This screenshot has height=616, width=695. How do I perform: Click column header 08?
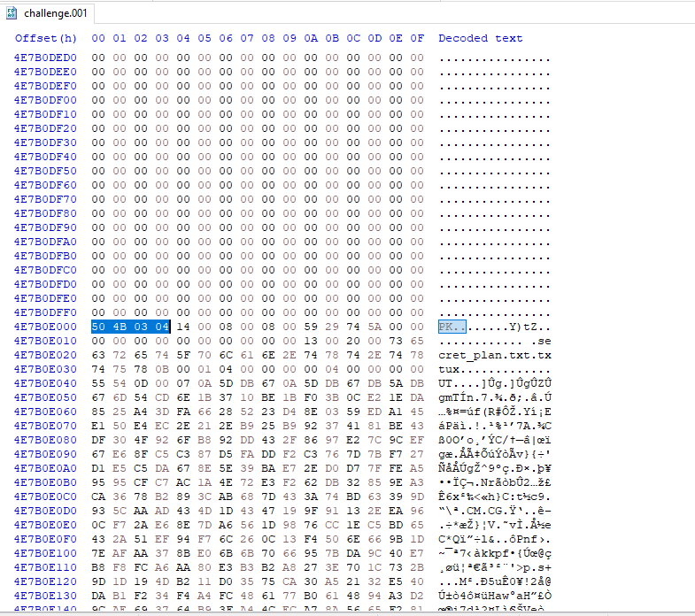click(268, 38)
